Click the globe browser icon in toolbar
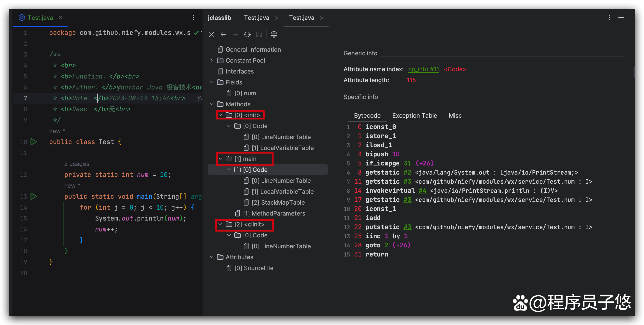The image size is (644, 325). click(x=274, y=35)
